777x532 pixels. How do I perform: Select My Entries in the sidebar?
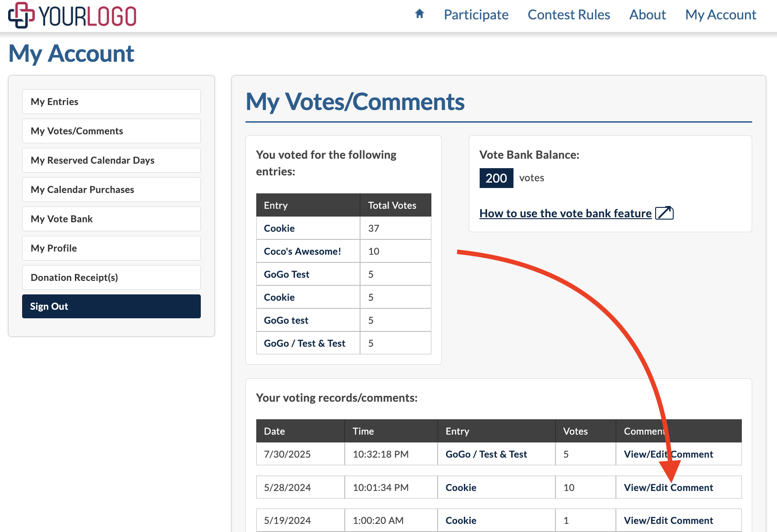[111, 102]
